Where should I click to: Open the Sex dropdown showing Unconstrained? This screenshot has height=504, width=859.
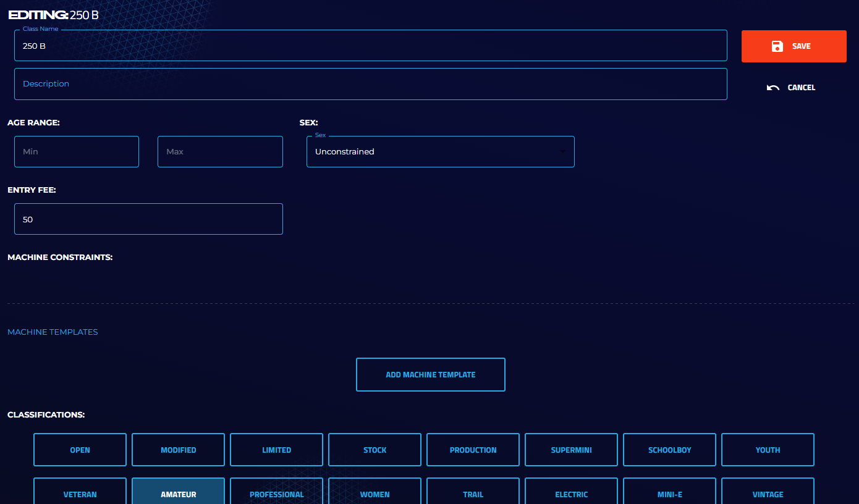pyautogui.click(x=440, y=152)
